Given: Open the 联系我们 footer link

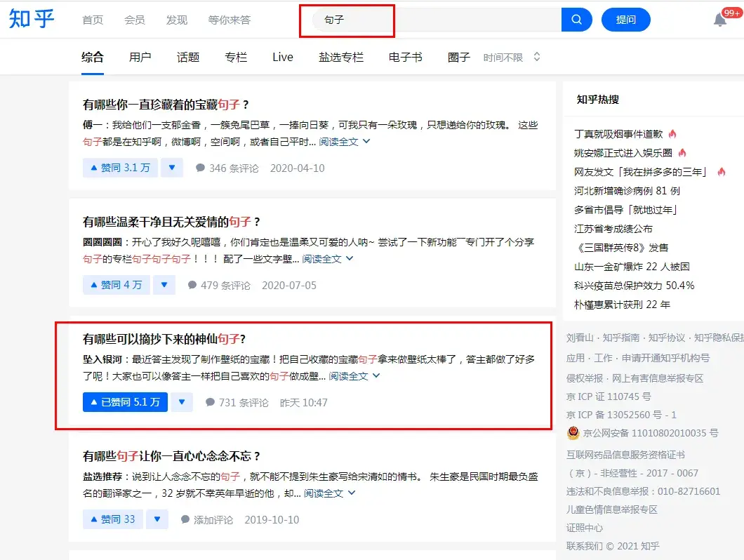Looking at the screenshot, I should (x=585, y=546).
